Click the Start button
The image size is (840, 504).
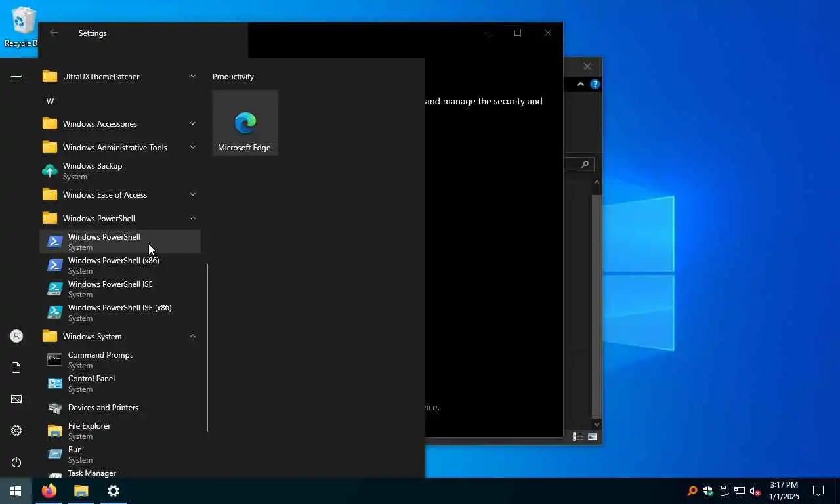pyautogui.click(x=16, y=491)
